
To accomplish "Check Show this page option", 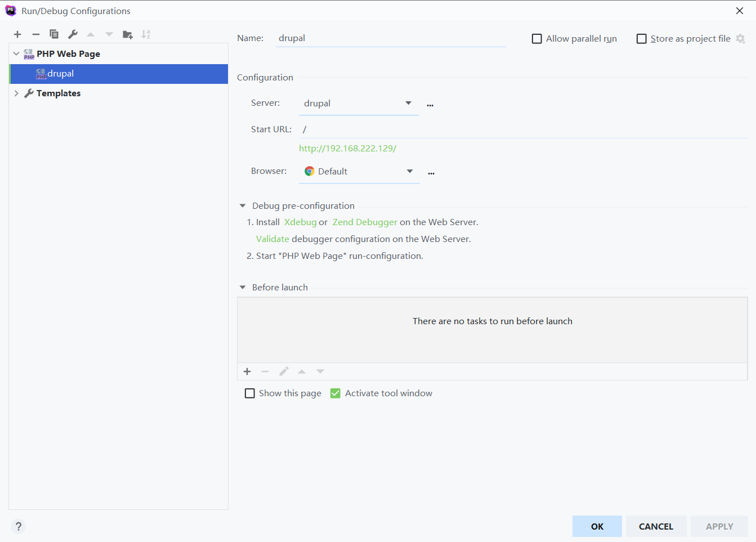I will (250, 393).
